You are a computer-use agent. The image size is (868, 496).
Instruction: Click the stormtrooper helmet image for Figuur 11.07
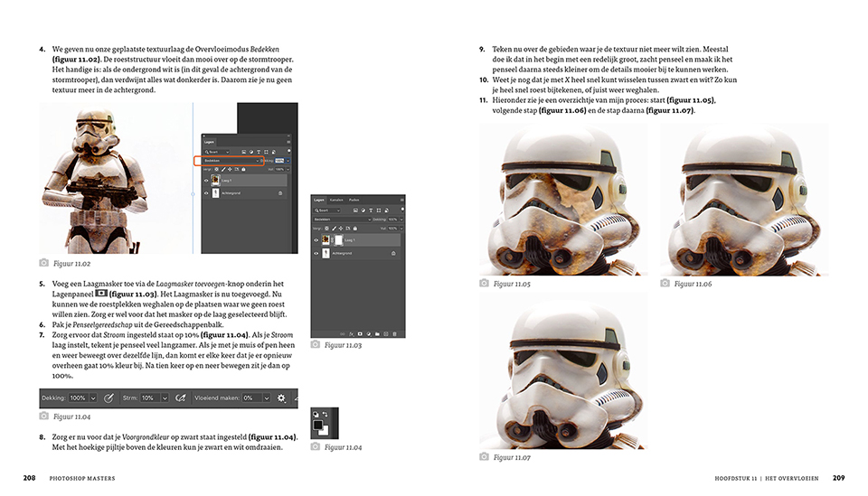(563, 371)
